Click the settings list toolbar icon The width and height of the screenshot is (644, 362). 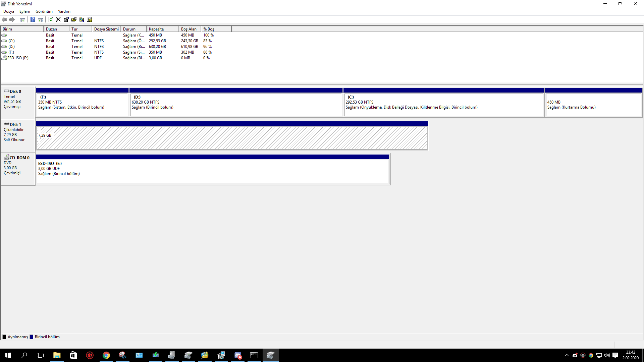(90, 19)
